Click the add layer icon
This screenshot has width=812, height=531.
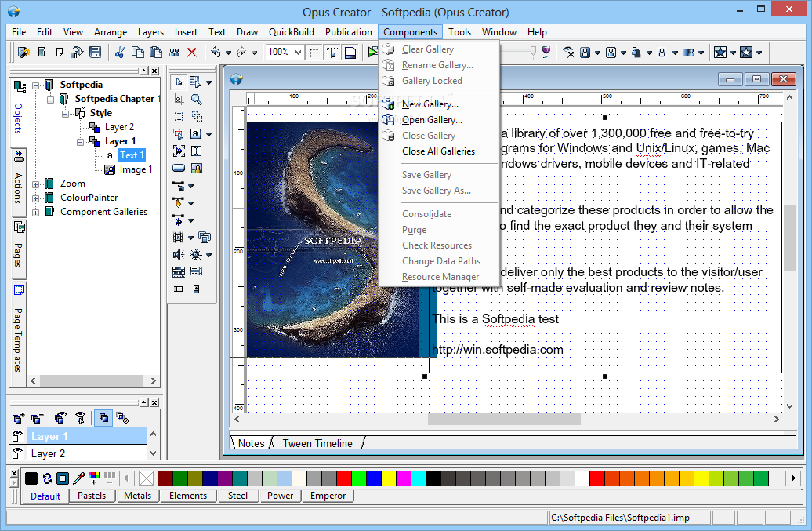(x=19, y=418)
